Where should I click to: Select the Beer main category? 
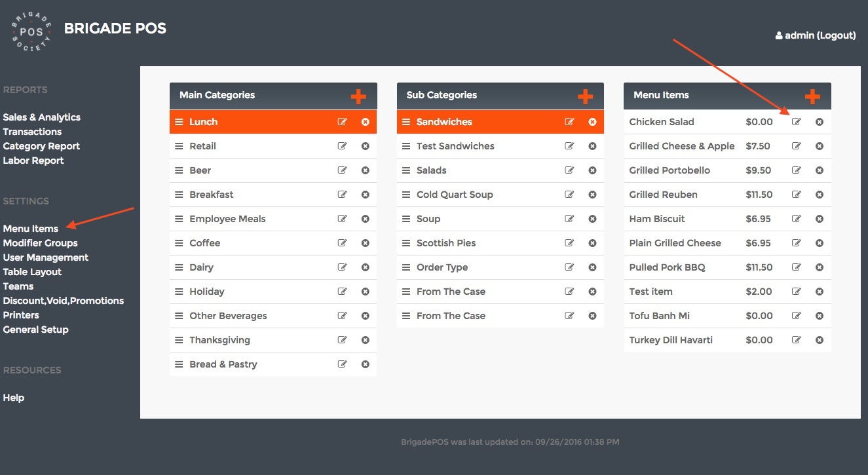coord(200,170)
